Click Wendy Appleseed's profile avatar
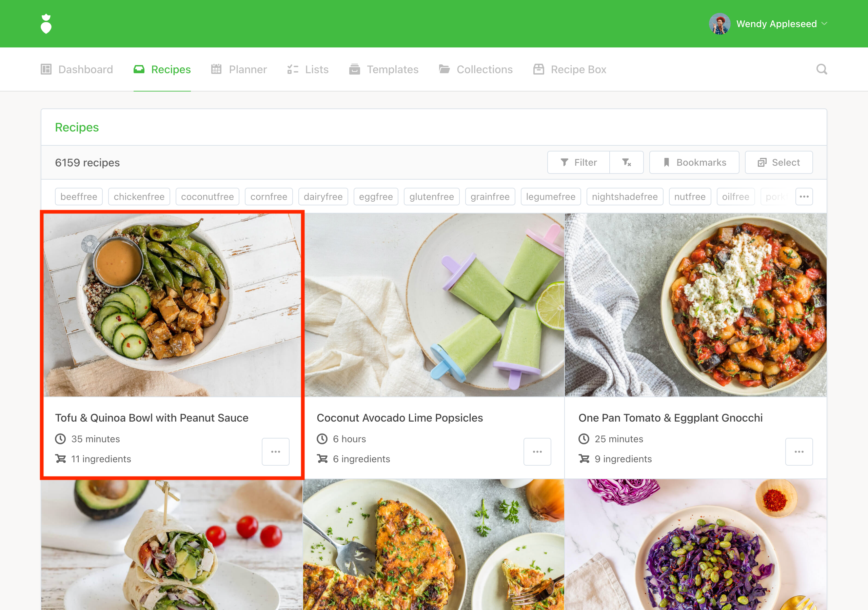Viewport: 868px width, 610px height. click(x=719, y=24)
